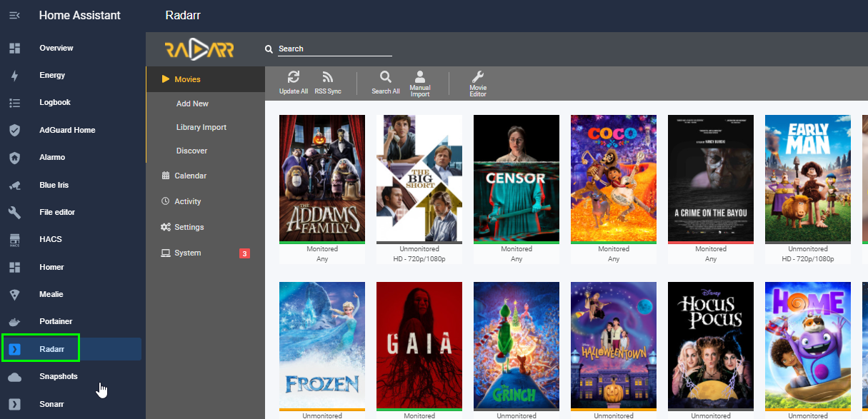Select Movies in Radarr menu

pyautogui.click(x=205, y=79)
